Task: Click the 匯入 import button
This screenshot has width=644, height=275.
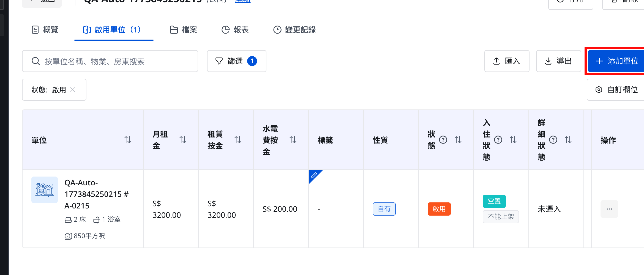Action: coord(507,61)
